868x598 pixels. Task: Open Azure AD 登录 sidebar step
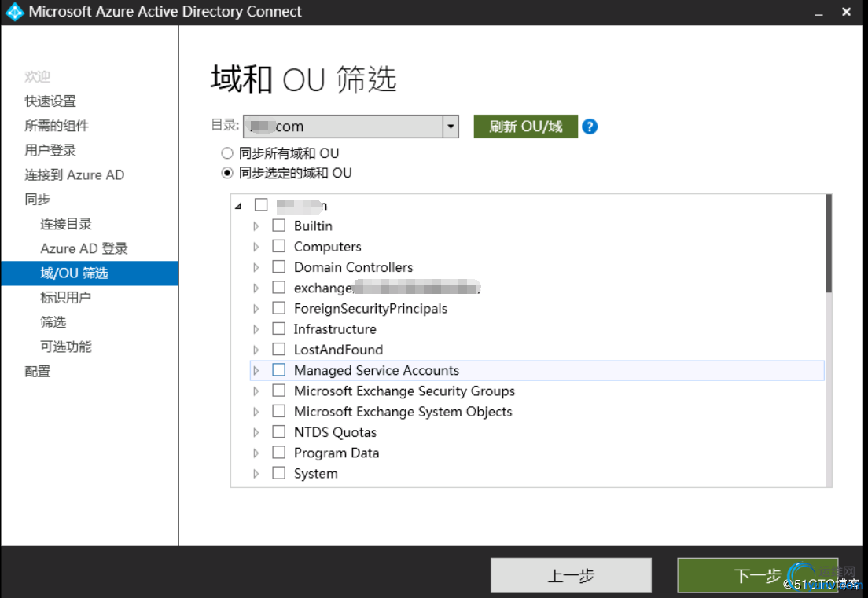click(x=84, y=248)
